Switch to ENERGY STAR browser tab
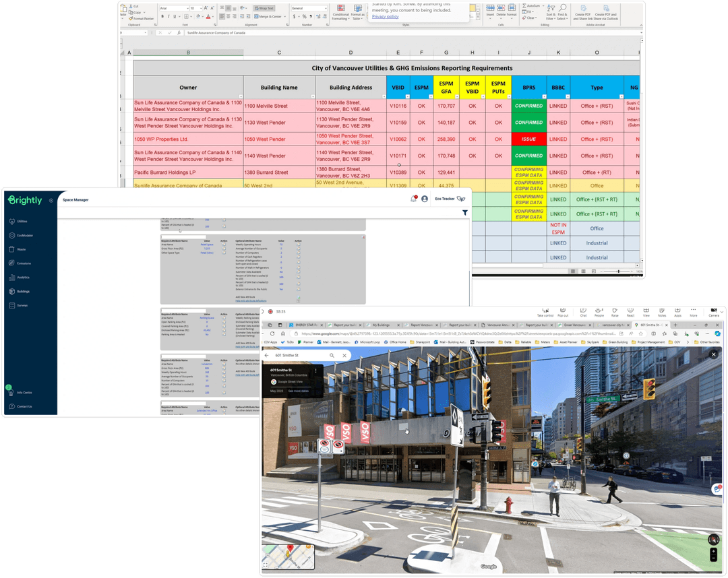The height and width of the screenshot is (578, 728). (305, 325)
